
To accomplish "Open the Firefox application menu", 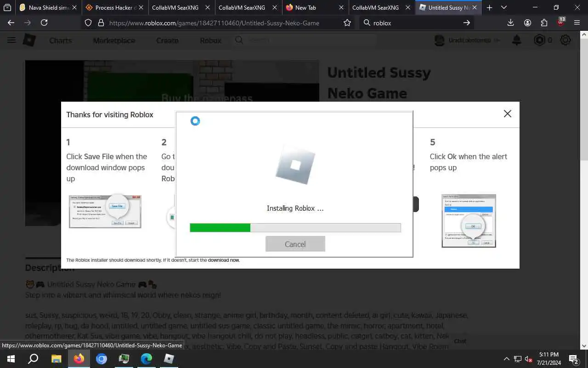I will tap(577, 23).
